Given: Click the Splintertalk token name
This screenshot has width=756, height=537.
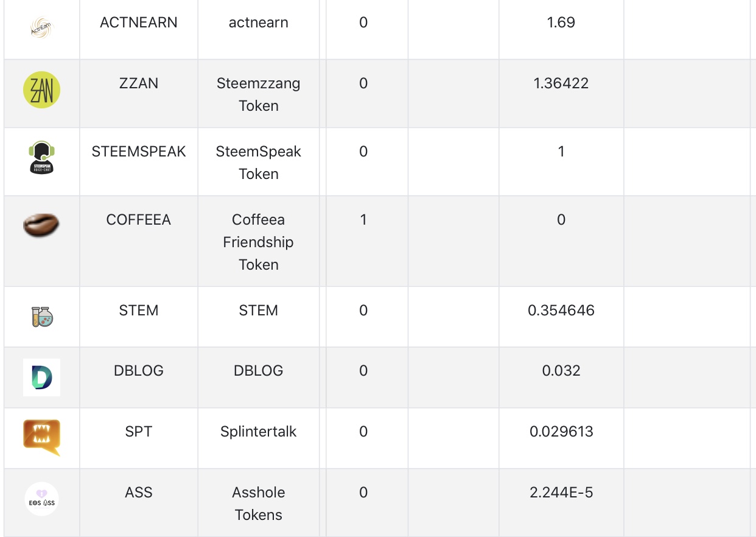Looking at the screenshot, I should (258, 432).
